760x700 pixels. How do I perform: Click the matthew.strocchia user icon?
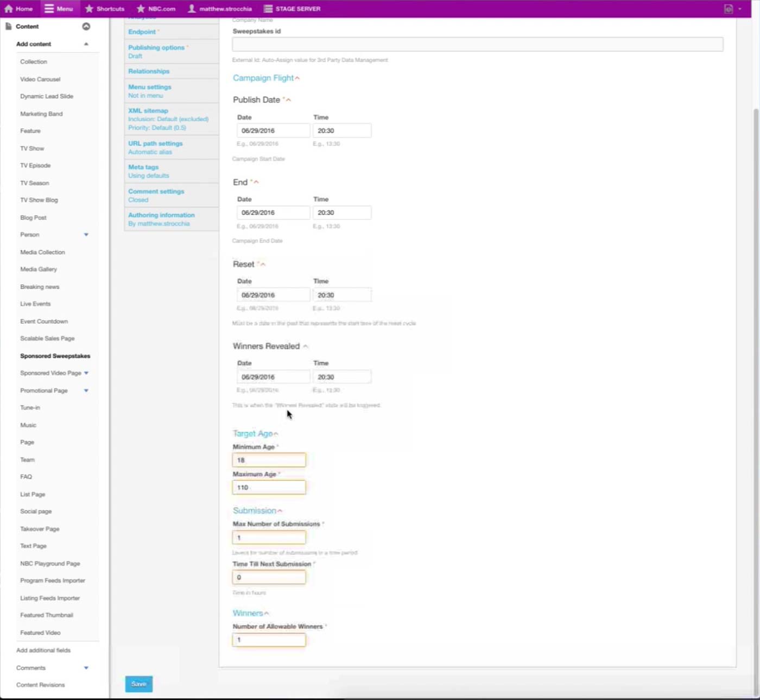(x=192, y=9)
